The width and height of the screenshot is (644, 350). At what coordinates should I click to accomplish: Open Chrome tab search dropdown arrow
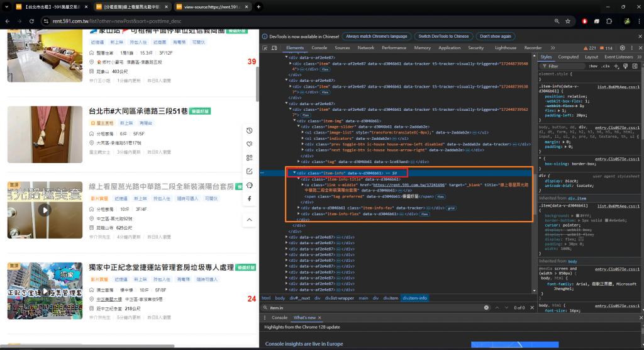click(x=6, y=7)
